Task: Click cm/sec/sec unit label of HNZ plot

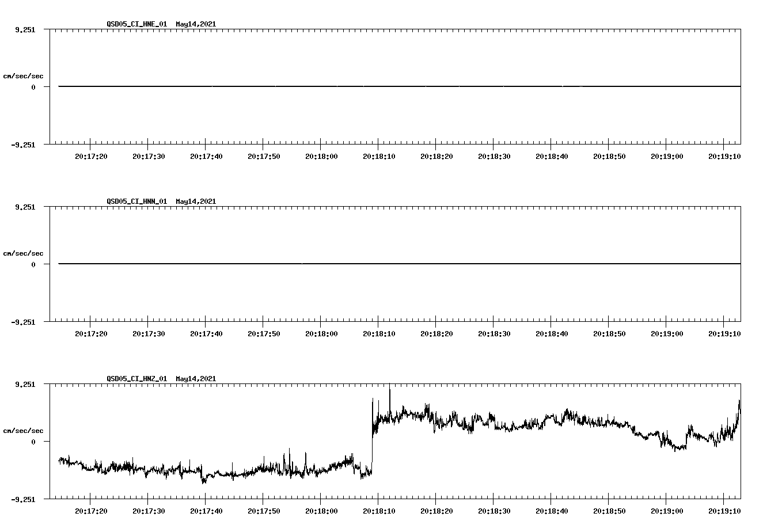Action: (x=24, y=431)
